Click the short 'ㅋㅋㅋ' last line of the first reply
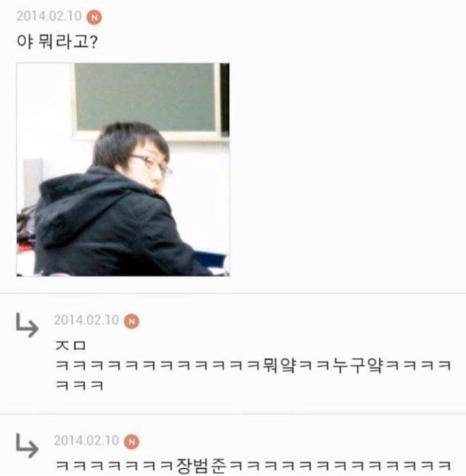The height and width of the screenshot is (476, 466). 80,385
